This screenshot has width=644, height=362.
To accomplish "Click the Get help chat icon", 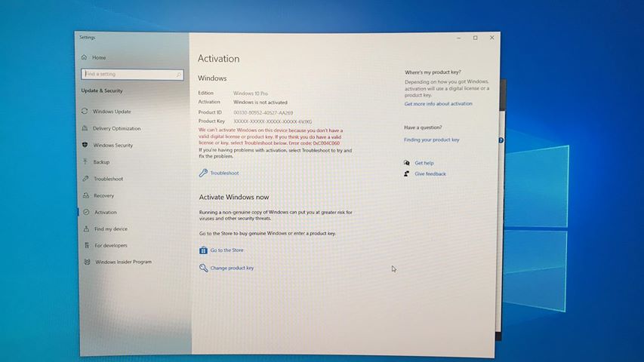I will 407,163.
